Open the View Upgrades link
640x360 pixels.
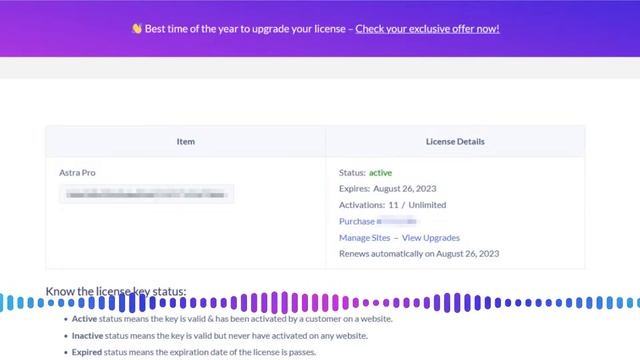(431, 238)
